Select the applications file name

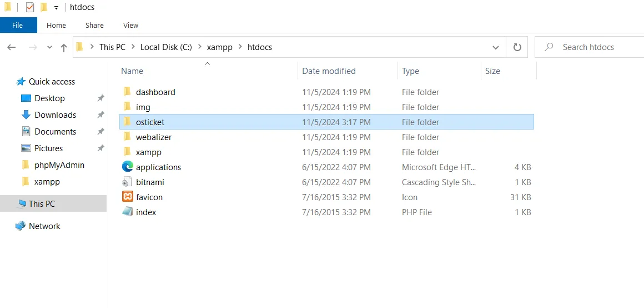pyautogui.click(x=159, y=167)
